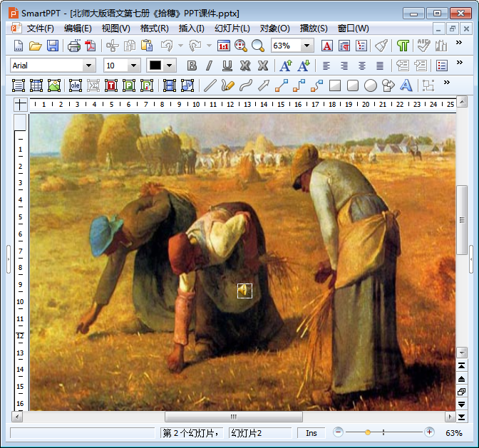The image size is (479, 448).
Task: Select the freehand scribble tool
Action: point(227,85)
